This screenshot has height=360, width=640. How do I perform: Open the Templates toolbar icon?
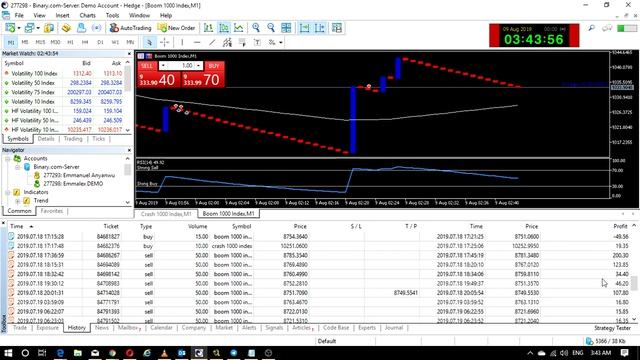[x=337, y=28]
